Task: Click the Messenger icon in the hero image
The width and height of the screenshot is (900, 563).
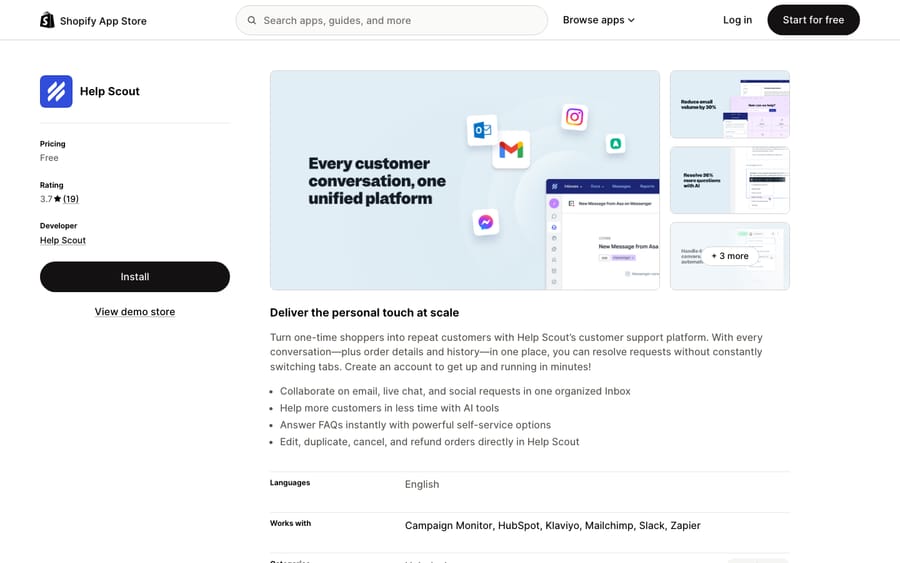Action: tap(486, 222)
